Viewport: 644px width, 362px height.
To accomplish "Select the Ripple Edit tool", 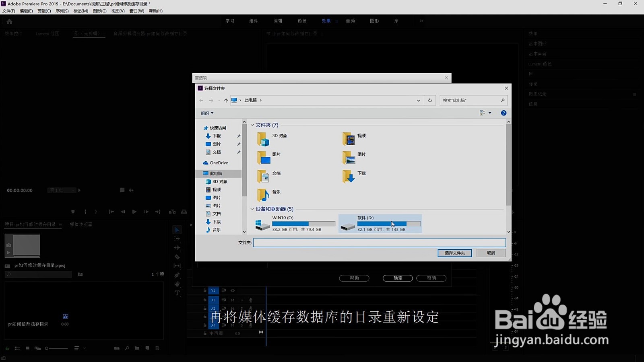I will [x=177, y=248].
